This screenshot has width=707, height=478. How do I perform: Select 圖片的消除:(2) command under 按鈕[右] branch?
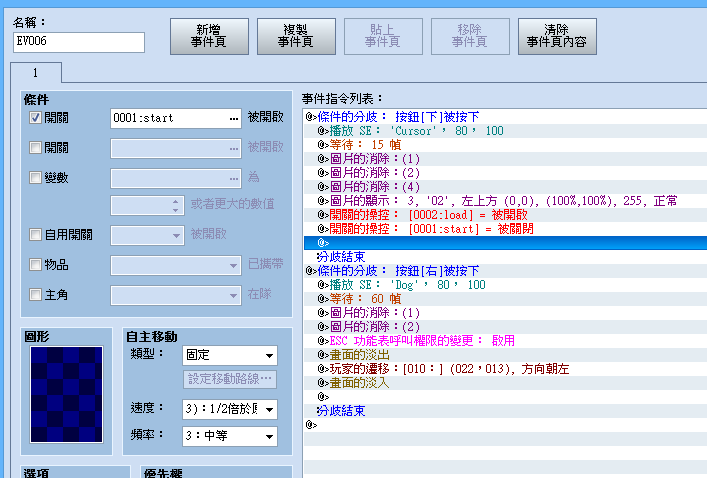505,326
